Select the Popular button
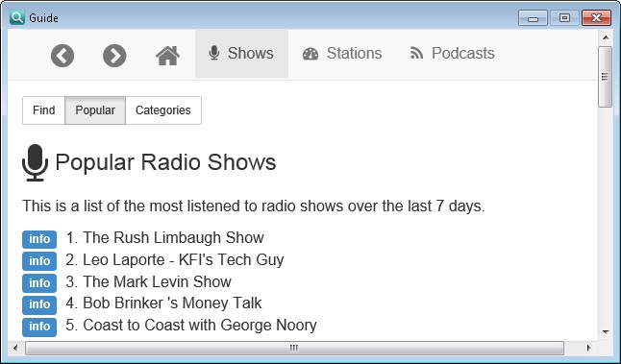Image resolution: width=621 pixels, height=364 pixels. [95, 110]
